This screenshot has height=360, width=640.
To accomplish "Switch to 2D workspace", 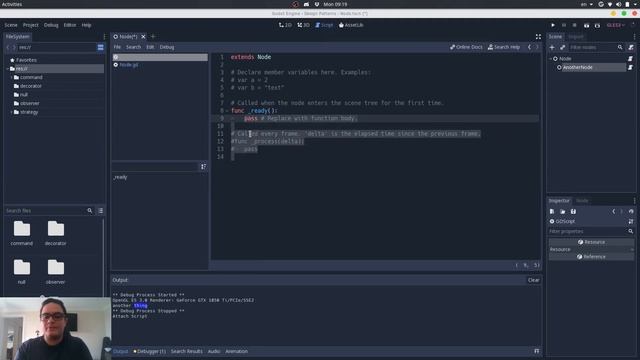I will pos(285,25).
